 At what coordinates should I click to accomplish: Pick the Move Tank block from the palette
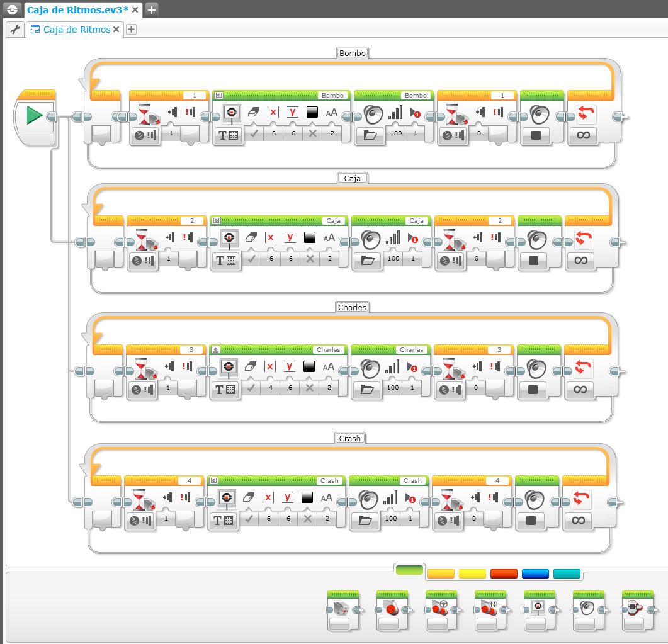coord(490,611)
